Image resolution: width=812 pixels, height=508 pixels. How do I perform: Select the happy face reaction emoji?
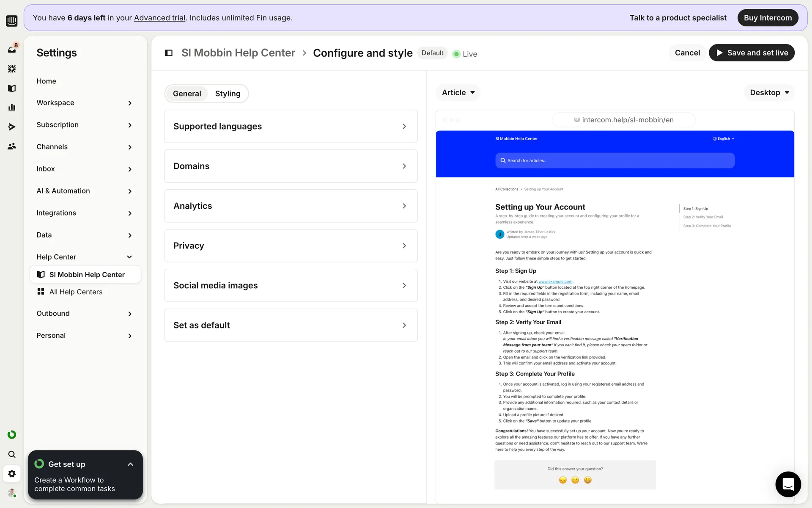pyautogui.click(x=588, y=480)
